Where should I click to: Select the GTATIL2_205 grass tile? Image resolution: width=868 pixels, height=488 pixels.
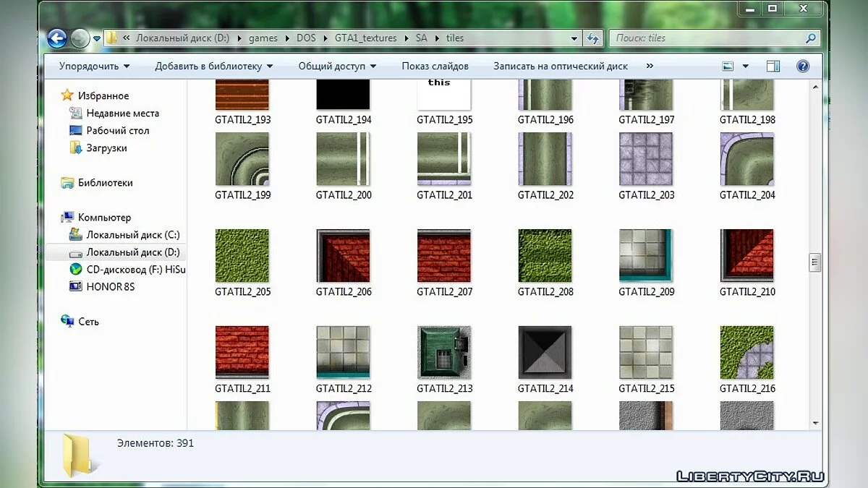coord(242,255)
